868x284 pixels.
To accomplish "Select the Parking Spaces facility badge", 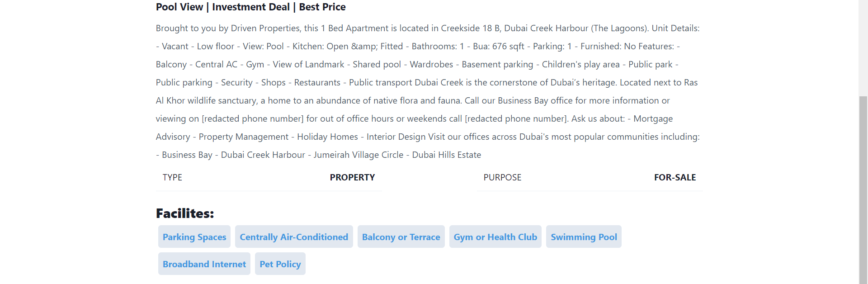I will click(x=194, y=237).
